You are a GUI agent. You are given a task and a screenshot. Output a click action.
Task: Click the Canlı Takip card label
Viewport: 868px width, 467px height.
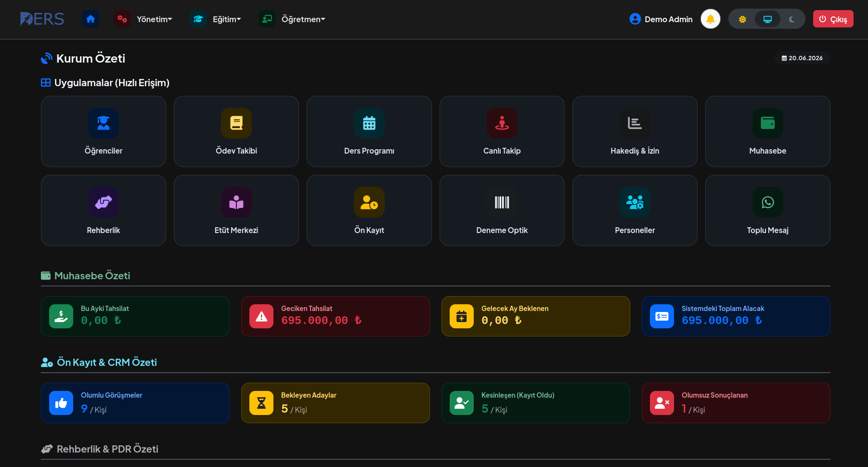pos(502,151)
